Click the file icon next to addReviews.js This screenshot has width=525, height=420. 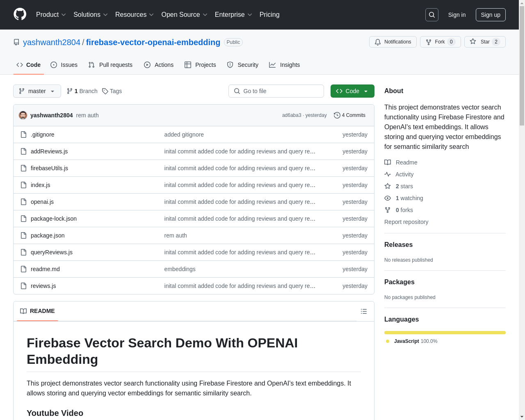point(24,151)
